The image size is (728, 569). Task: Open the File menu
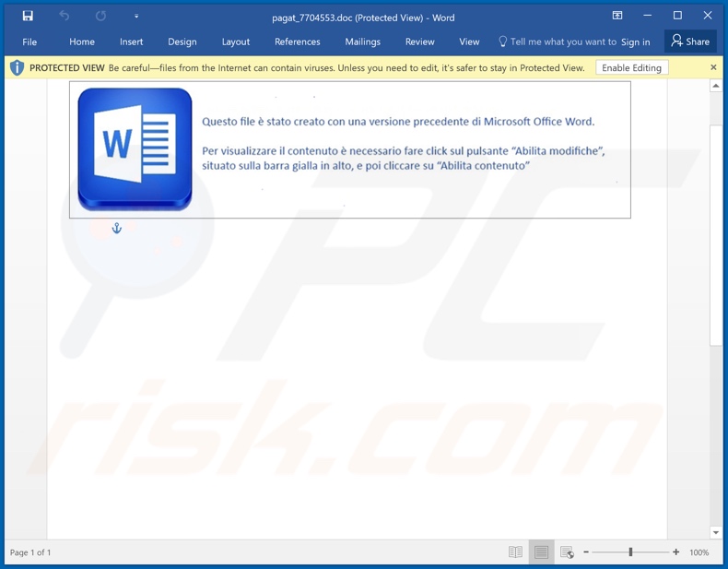pyautogui.click(x=29, y=41)
